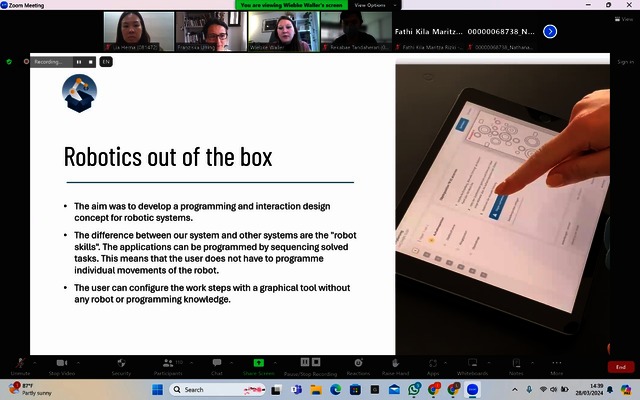Screen dimensions: 640x400
Task: Click the system tray microphone icon
Action: tap(529, 389)
